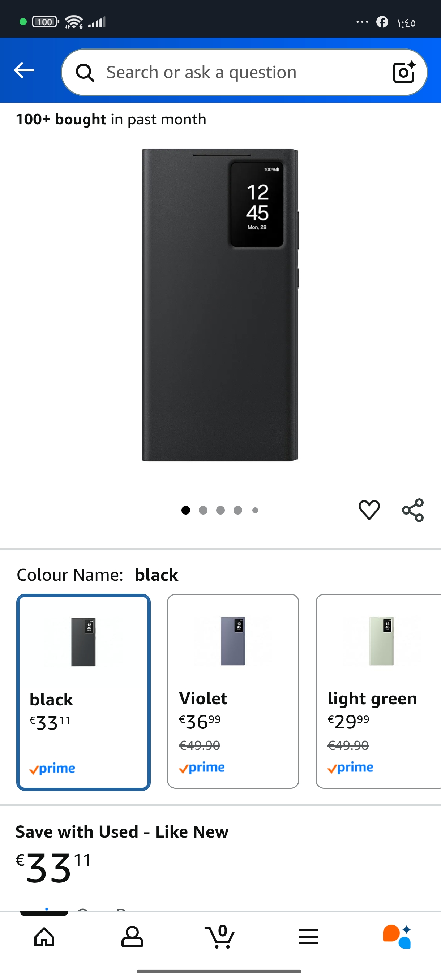Screen dimensions: 441x980
Task: Choose the Violet colour variant
Action: 233,691
